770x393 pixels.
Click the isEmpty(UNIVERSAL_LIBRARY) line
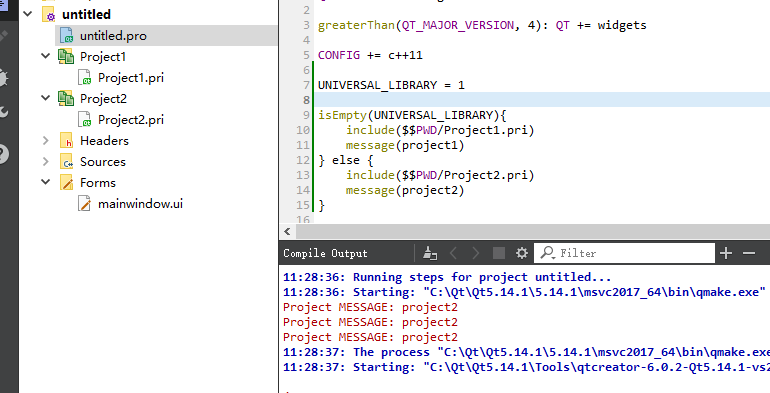coord(412,115)
